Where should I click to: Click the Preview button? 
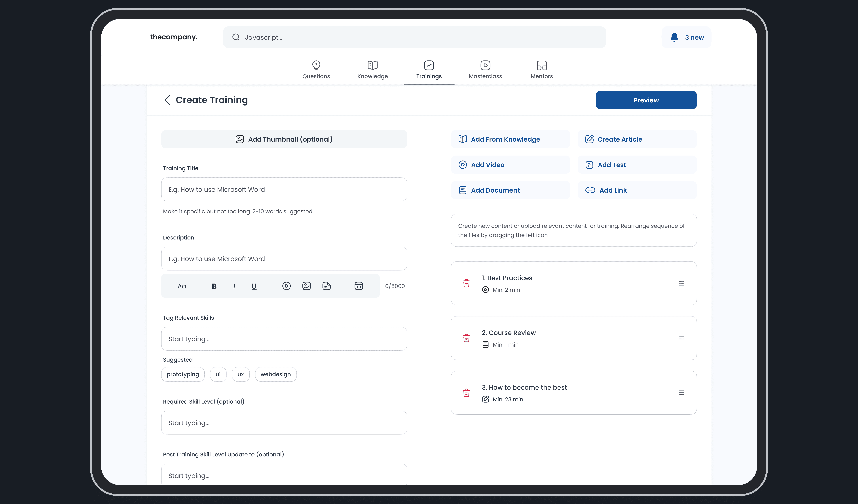646,100
